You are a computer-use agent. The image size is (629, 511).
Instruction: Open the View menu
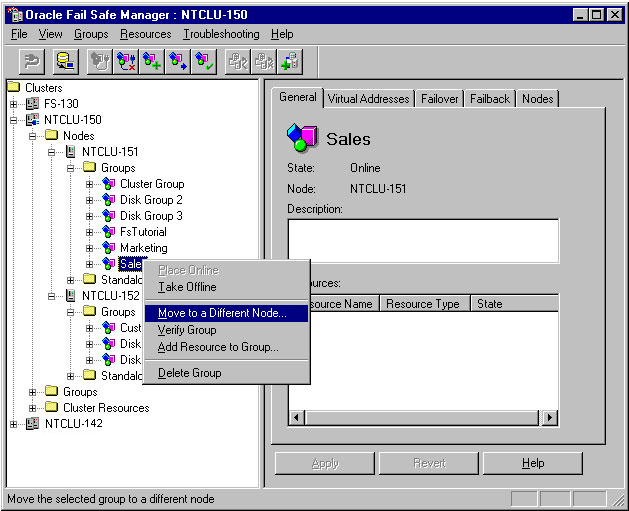coord(50,34)
